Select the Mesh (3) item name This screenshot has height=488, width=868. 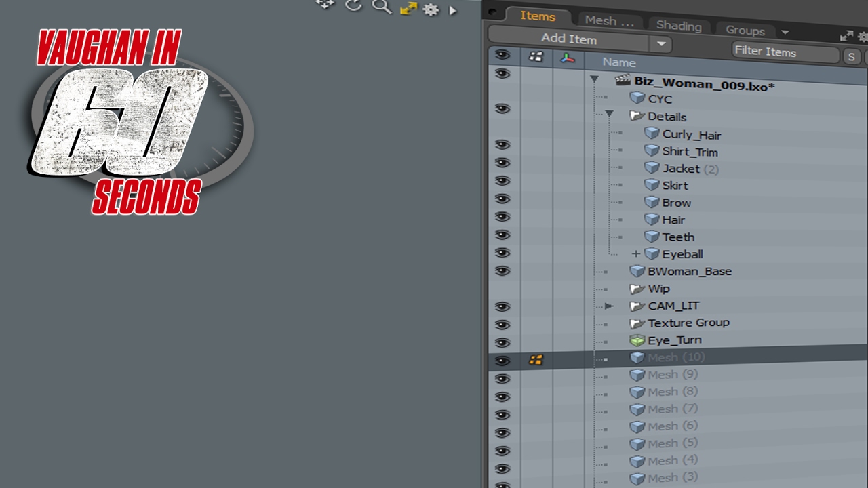(x=673, y=478)
